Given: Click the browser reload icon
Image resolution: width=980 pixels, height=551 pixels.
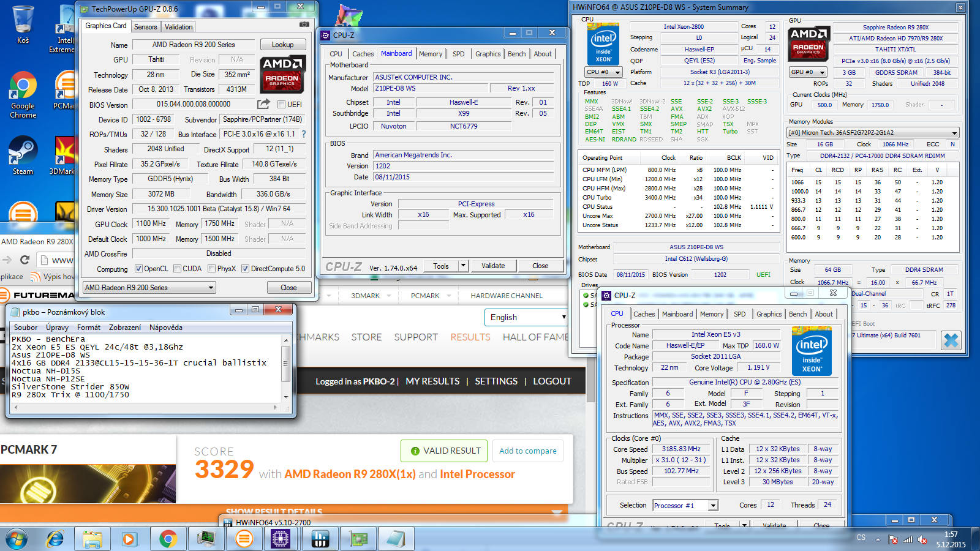Looking at the screenshot, I should (x=25, y=260).
